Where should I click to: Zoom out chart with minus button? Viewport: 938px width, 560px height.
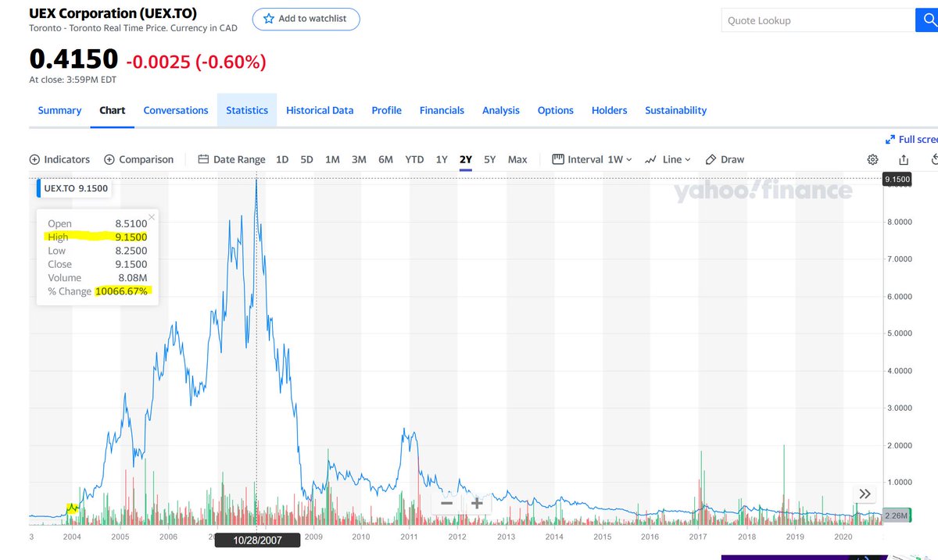(x=446, y=503)
